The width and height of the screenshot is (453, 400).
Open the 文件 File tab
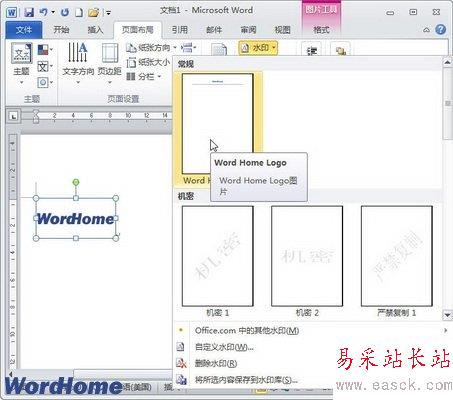pos(24,30)
